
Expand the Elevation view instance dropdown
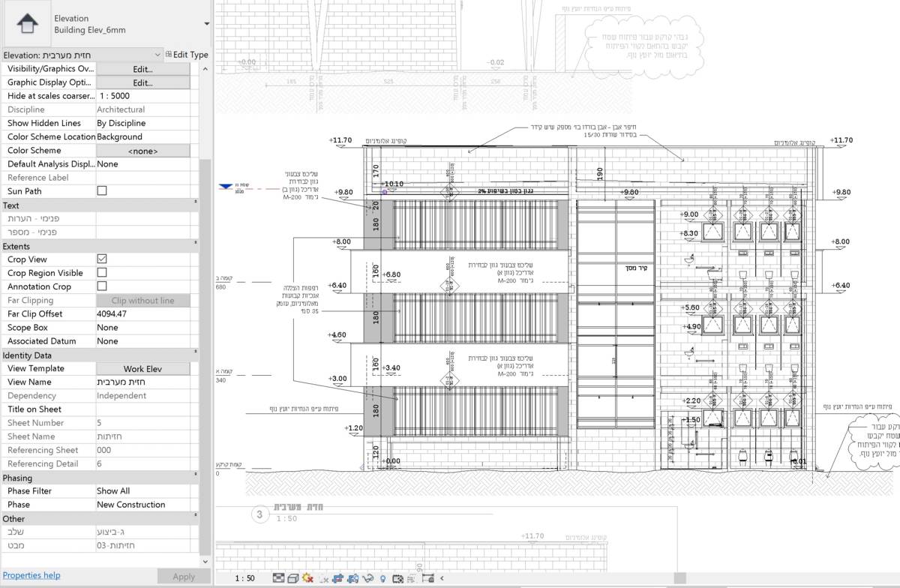[x=157, y=55]
